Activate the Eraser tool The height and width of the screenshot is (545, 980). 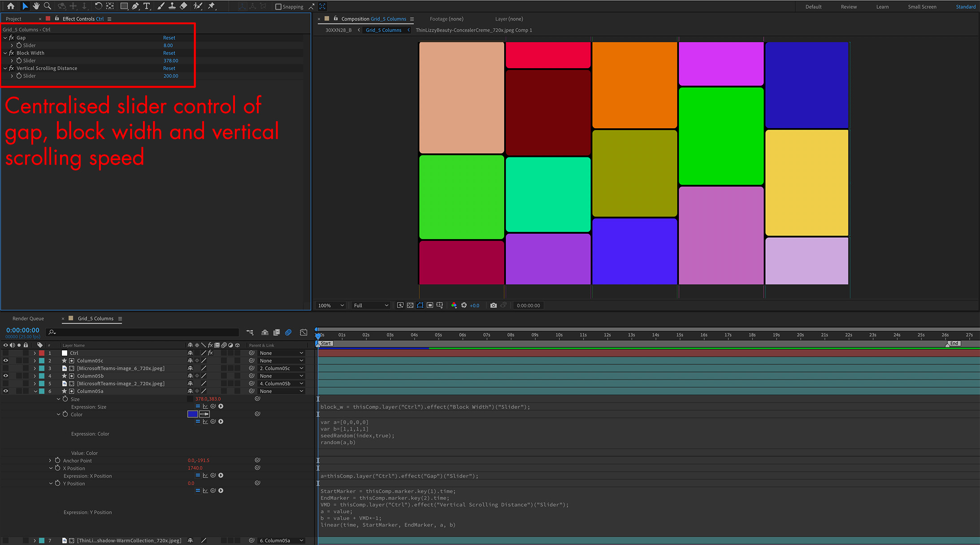pyautogui.click(x=183, y=6)
